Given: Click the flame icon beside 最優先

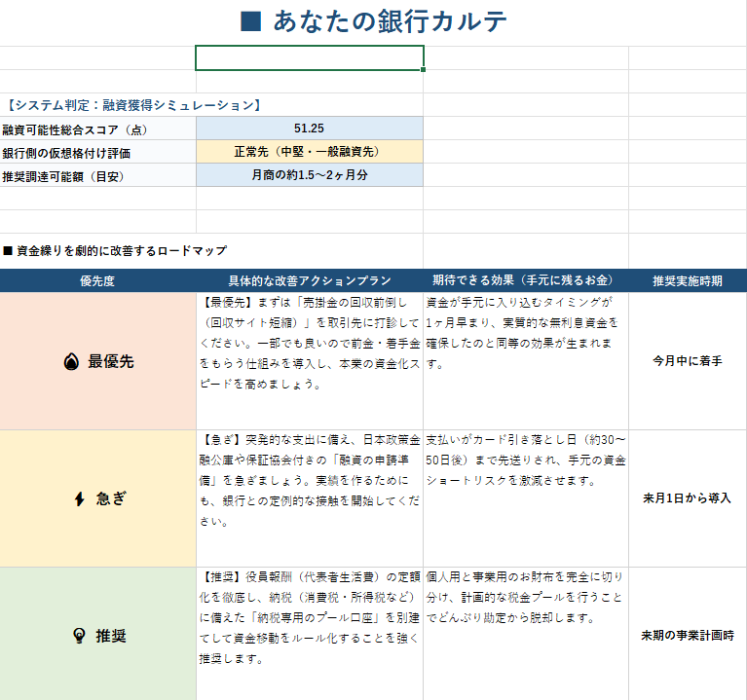Looking at the screenshot, I should [71, 361].
